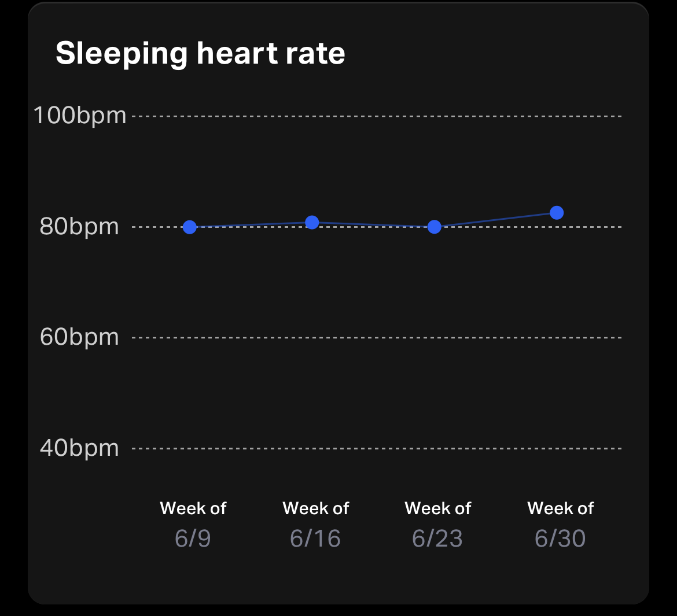Viewport: 677px width, 616px height.
Task: Tap the highest data point, week of 6/30
Action: click(557, 213)
